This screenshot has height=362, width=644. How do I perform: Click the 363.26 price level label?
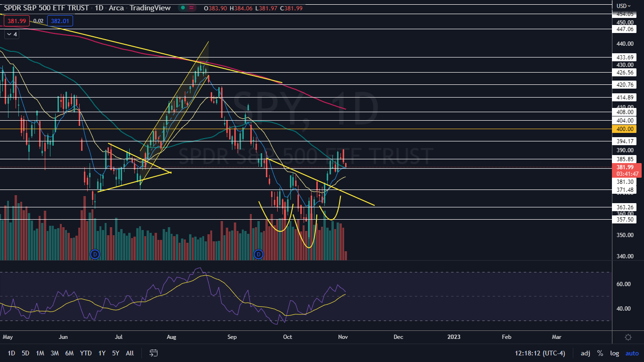(625, 207)
